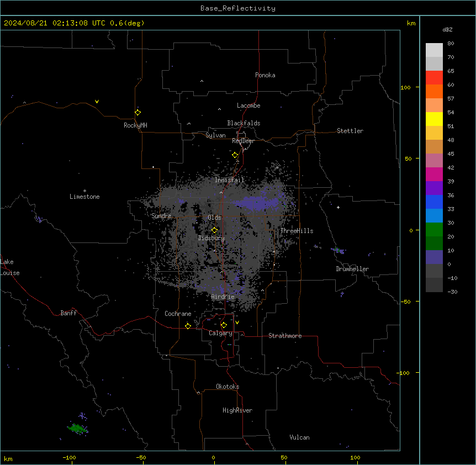The width and height of the screenshot is (476, 465).
Task: Select the purple 36-39 dBZ legend swatch
Action: [434, 188]
